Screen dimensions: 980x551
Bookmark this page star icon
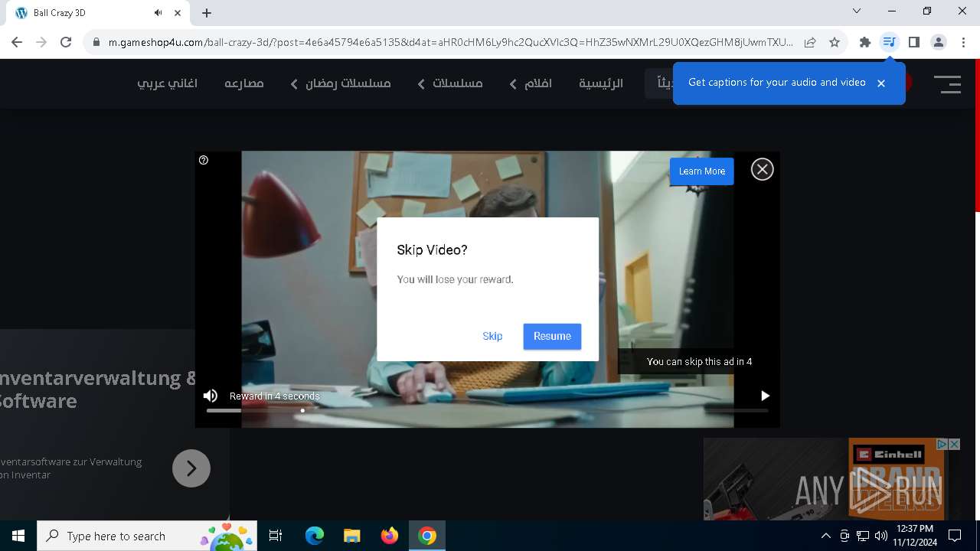click(x=835, y=42)
